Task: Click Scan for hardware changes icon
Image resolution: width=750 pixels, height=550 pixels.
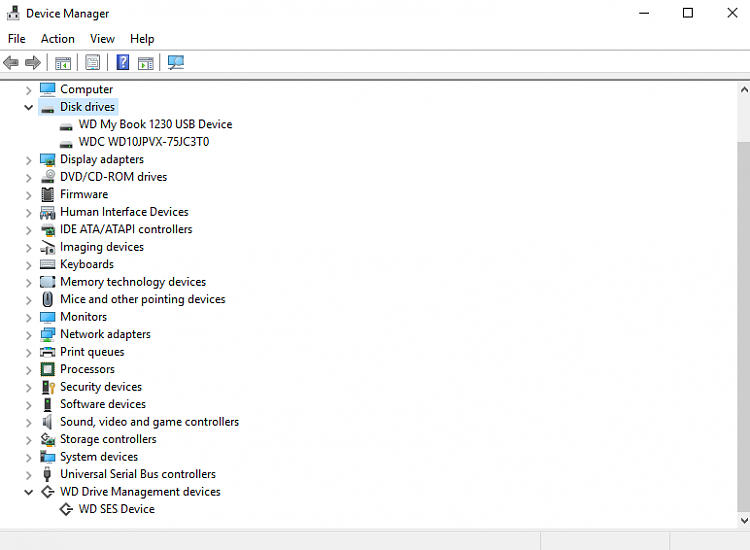Action: (x=176, y=62)
